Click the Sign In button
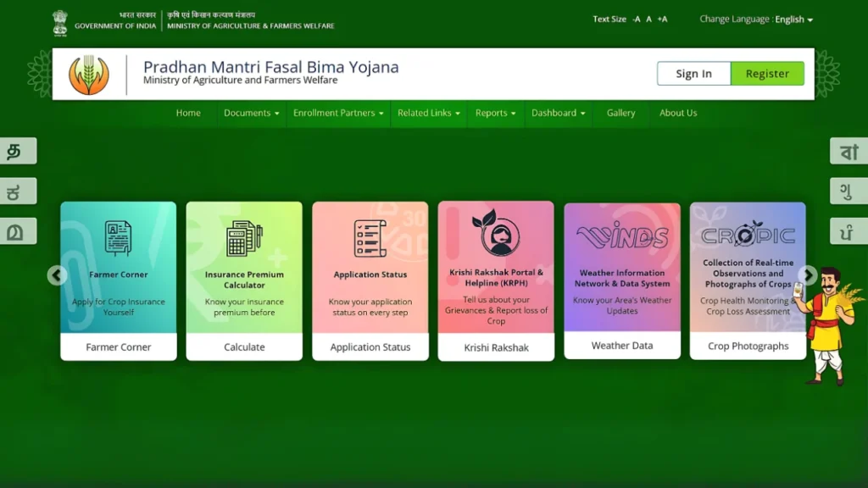Viewport: 868px width, 488px height. point(693,74)
